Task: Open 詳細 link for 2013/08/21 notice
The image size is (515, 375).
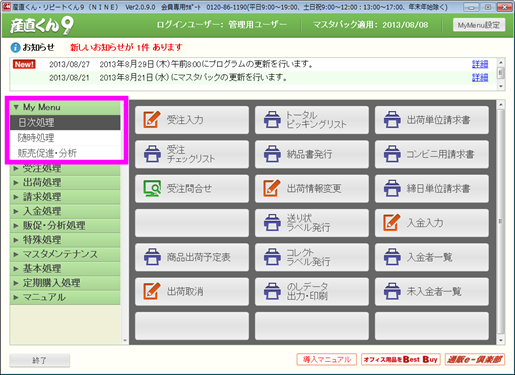Action: (x=480, y=78)
